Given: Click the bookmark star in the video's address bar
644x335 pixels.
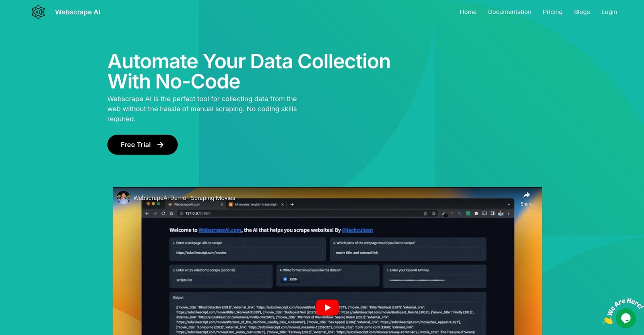Looking at the screenshot, I should point(433,214).
